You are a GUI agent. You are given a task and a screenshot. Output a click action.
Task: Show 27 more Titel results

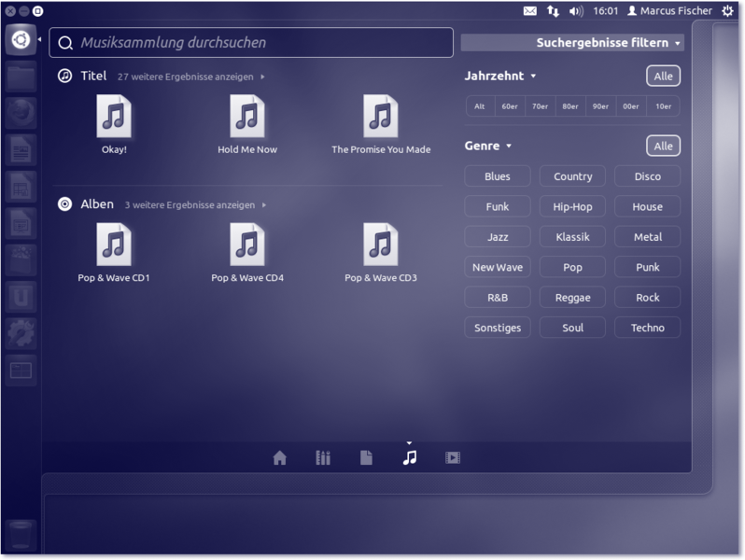pos(190,77)
